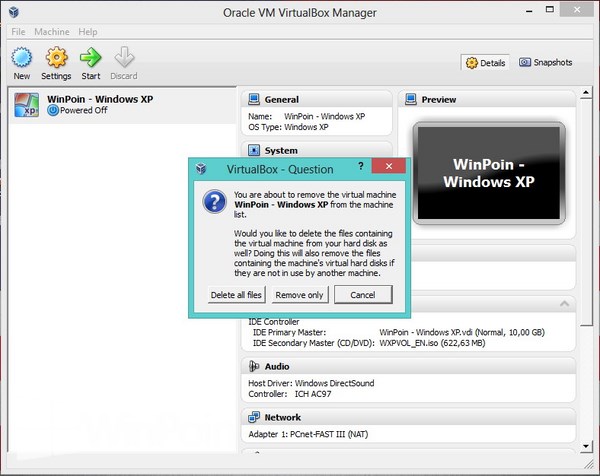Screen dimensions: 600x476
Task: Choose Remove only
Action: [300, 295]
